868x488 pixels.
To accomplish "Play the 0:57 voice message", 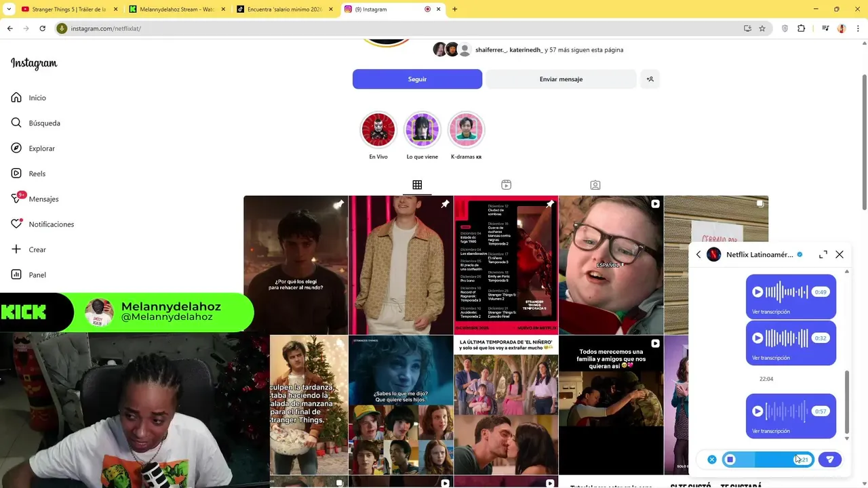I will 757,411.
